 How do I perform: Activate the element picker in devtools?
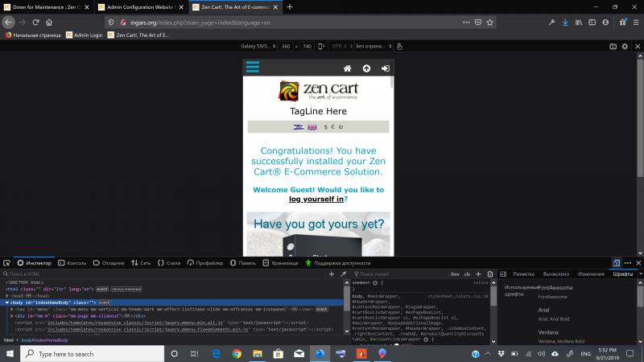(6, 263)
